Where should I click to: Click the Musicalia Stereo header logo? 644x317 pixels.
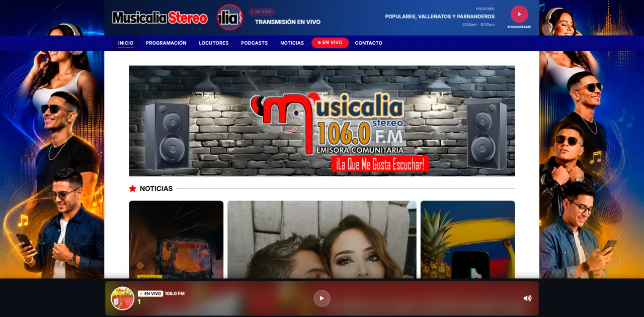[159, 18]
